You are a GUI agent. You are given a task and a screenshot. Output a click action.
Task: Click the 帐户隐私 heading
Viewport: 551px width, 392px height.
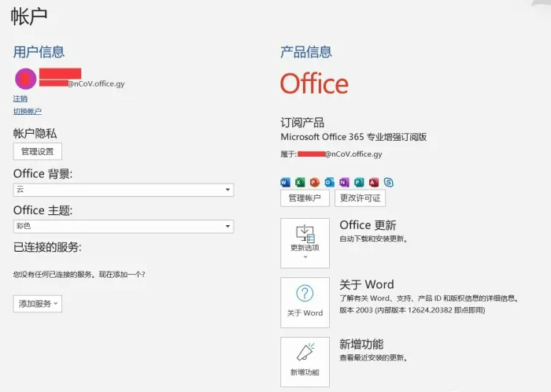[35, 134]
